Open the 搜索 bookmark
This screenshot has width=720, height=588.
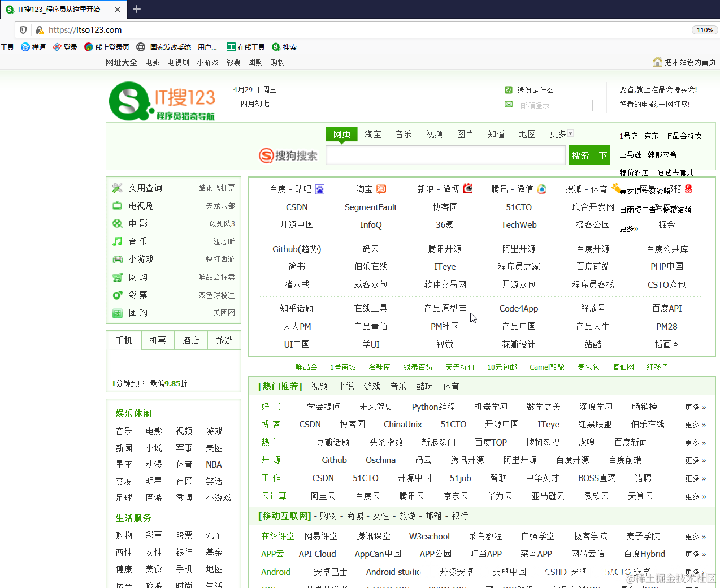(x=284, y=47)
